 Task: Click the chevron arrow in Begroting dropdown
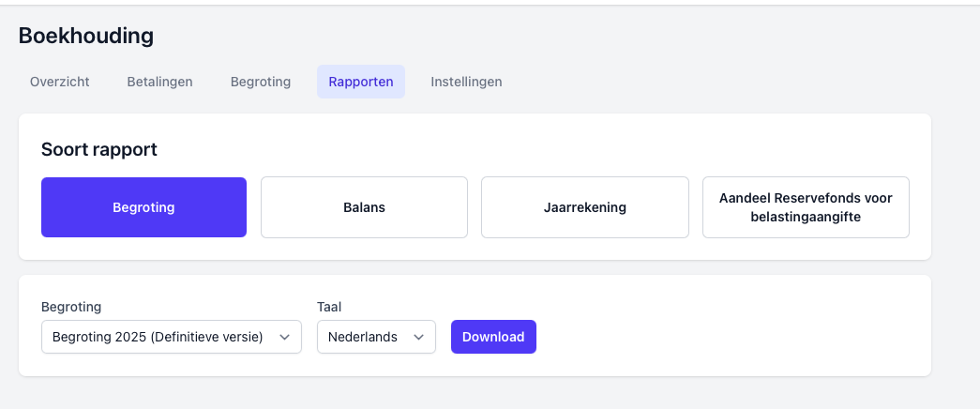pos(285,337)
